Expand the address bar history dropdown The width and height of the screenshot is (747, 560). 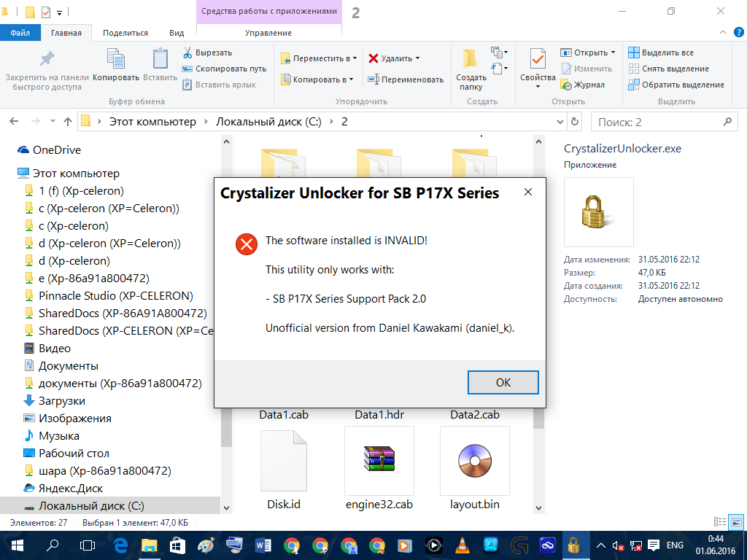(x=560, y=122)
